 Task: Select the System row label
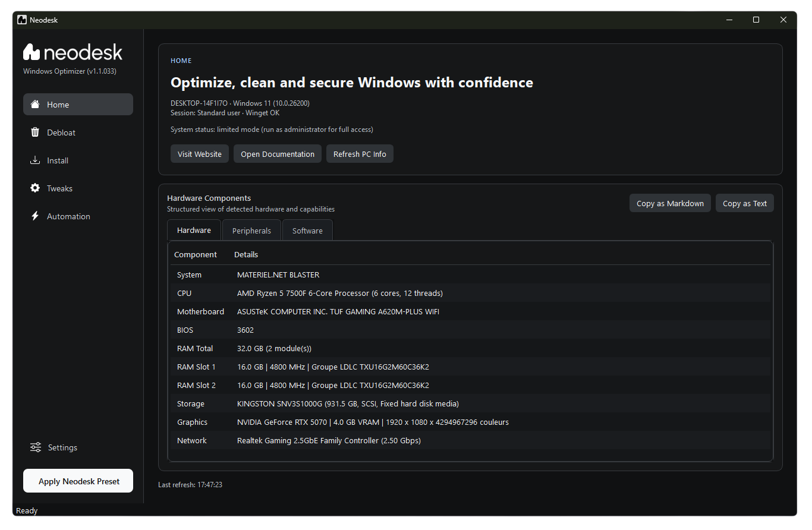point(189,275)
